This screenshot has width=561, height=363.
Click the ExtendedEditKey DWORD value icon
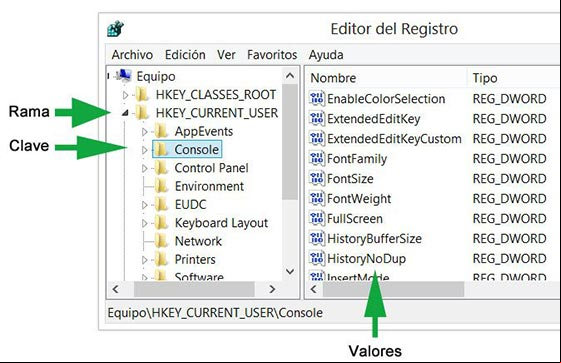[317, 118]
